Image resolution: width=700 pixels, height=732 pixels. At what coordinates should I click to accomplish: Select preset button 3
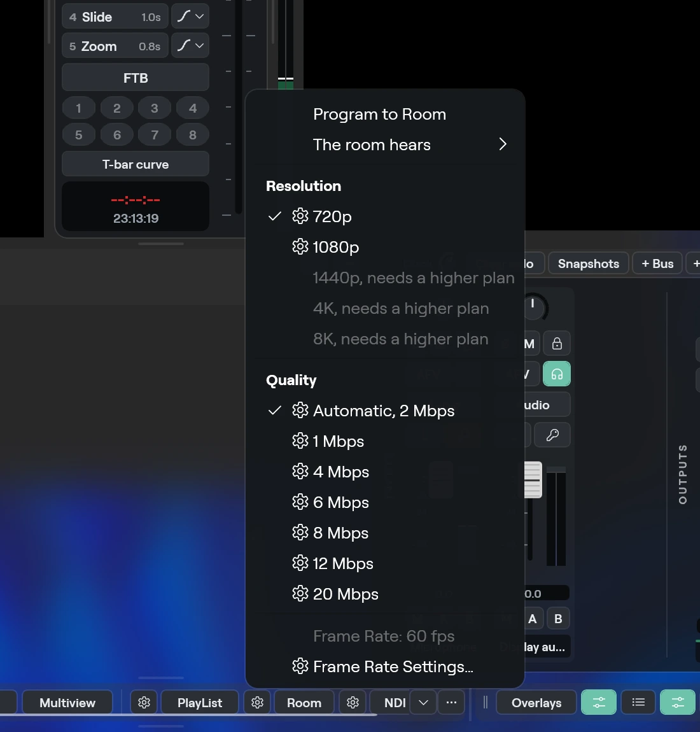pyautogui.click(x=155, y=108)
